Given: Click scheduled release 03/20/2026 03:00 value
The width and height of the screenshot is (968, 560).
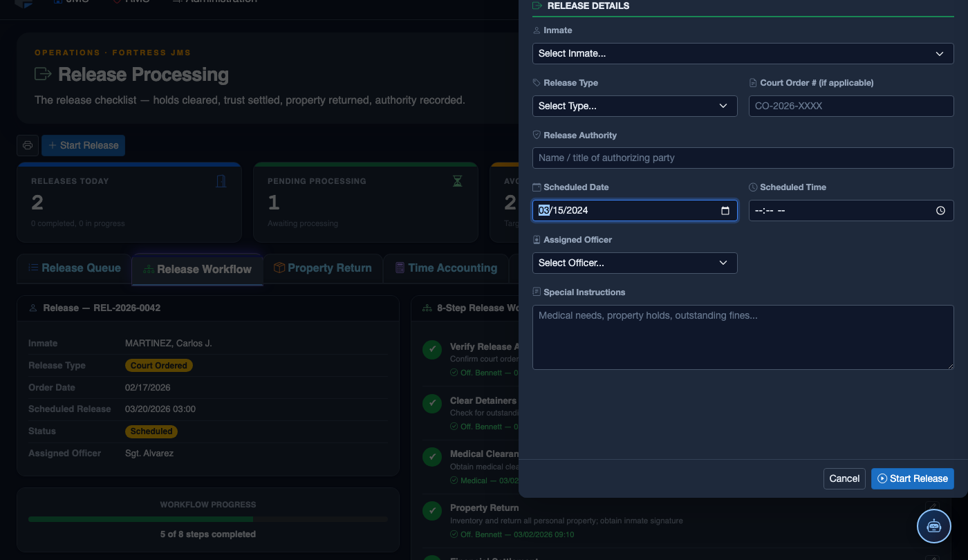Looking at the screenshot, I should (x=160, y=409).
